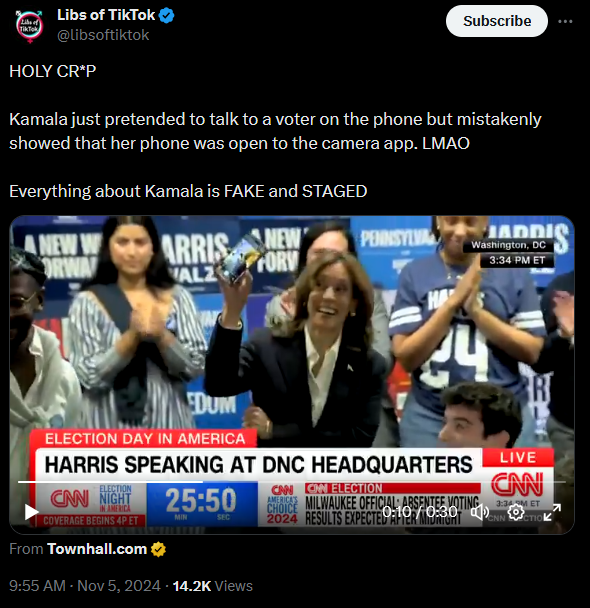Visit the @libsoftiktok handle
This screenshot has height=608, width=590.
(103, 35)
